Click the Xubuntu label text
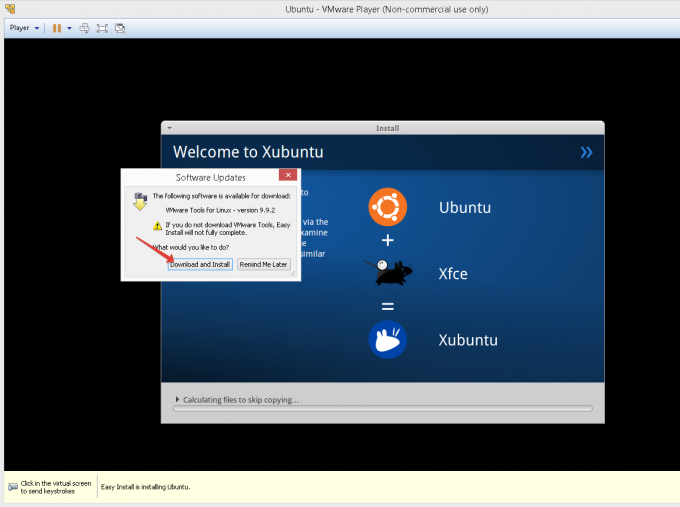The width and height of the screenshot is (680, 507). [468, 340]
